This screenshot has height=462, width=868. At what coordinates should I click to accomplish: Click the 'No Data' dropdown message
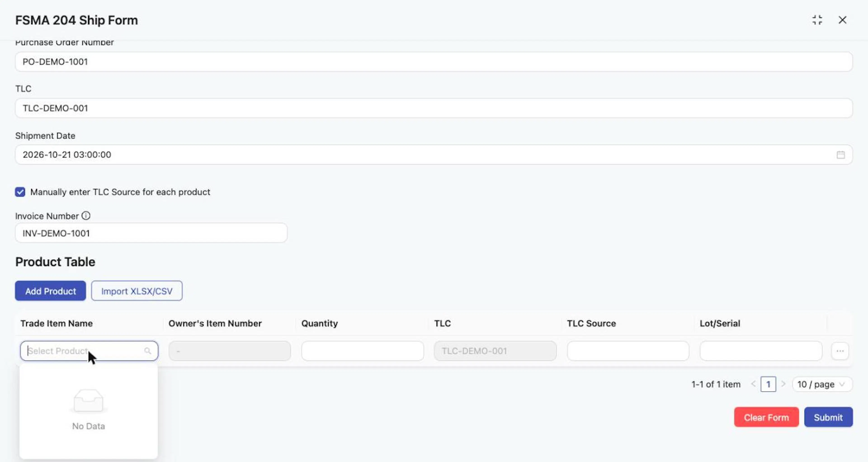tap(89, 426)
